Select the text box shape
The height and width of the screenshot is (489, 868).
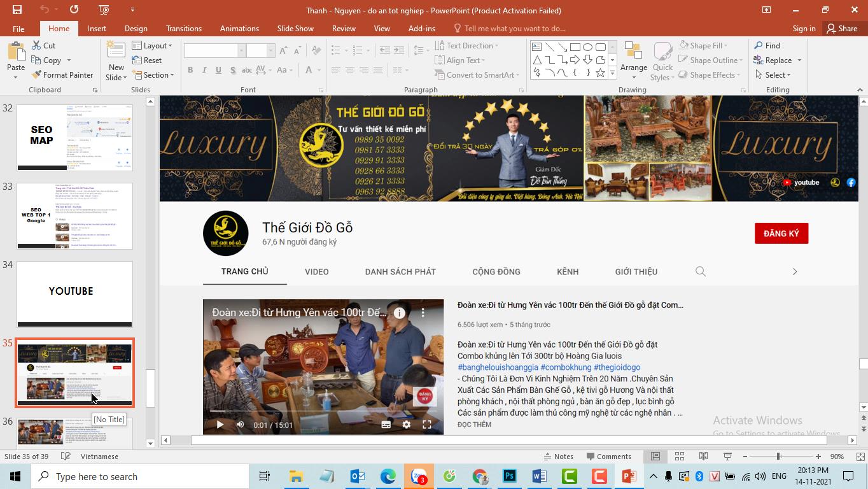[x=536, y=46]
